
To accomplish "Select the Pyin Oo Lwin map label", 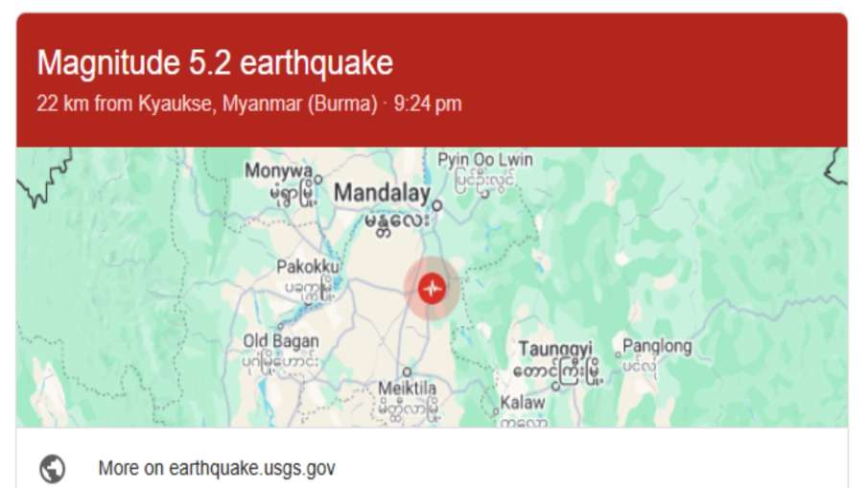I will click(485, 159).
